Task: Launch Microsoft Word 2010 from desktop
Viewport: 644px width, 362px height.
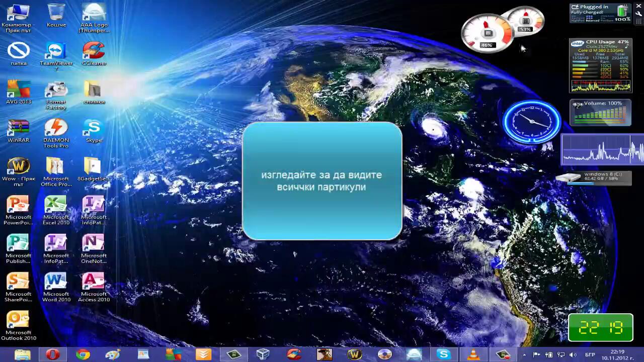Action: (x=56, y=283)
